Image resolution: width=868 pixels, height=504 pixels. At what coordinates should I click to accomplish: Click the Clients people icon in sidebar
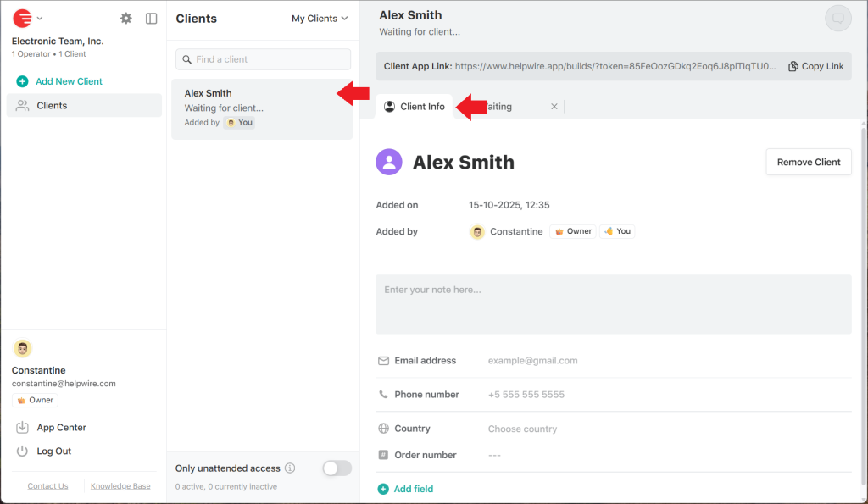(22, 105)
